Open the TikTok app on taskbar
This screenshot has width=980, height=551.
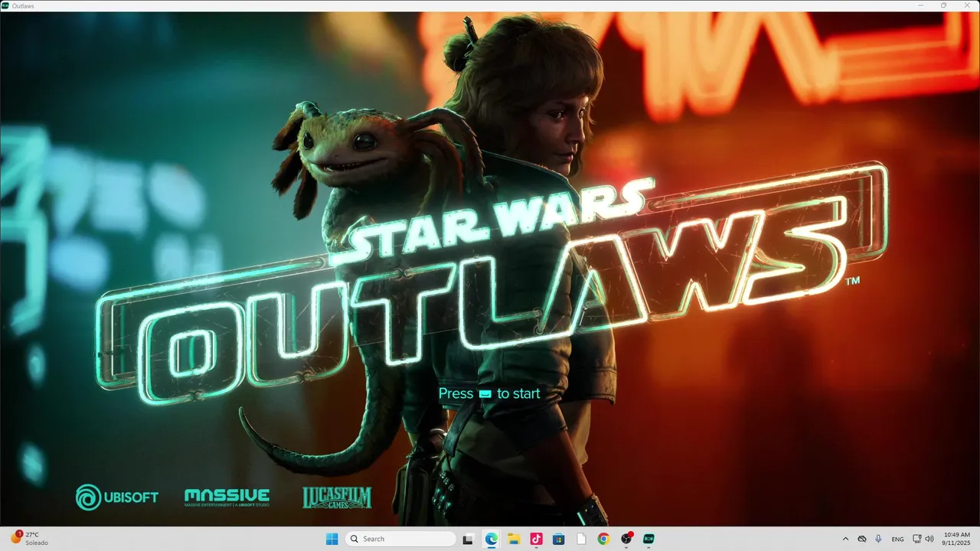(x=537, y=539)
